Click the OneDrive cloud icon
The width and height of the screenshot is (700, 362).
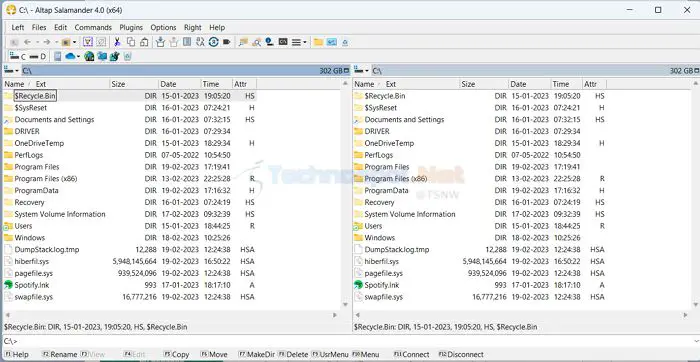pyautogui.click(x=70, y=56)
